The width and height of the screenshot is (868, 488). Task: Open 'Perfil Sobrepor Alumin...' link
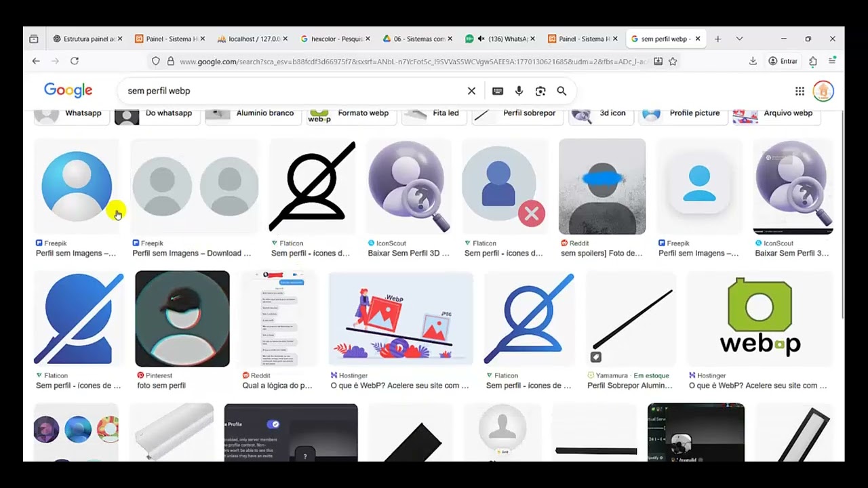[630, 386]
